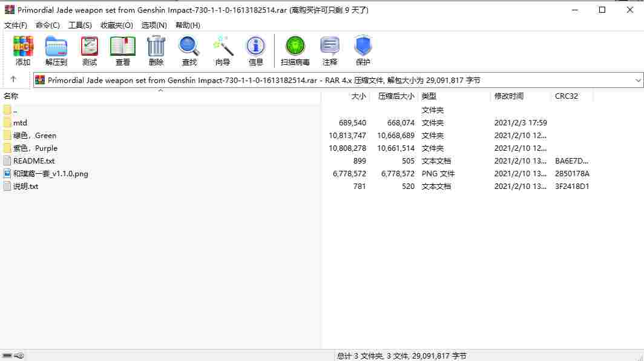Image resolution: width=644 pixels, height=361 pixels.
Task: Go up one folder level arrow
Action: click(x=13, y=79)
